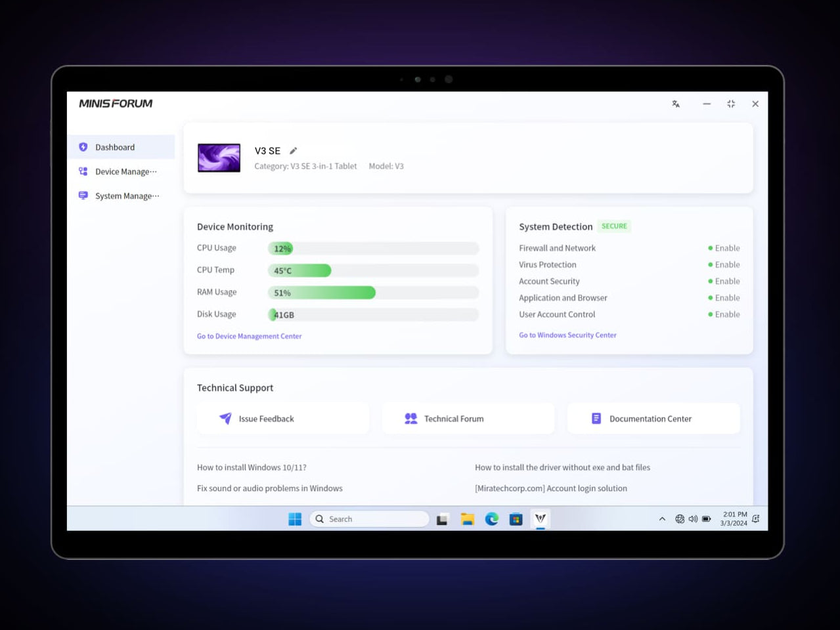Click the language translate icon in title bar
This screenshot has height=630, width=840.
point(676,104)
